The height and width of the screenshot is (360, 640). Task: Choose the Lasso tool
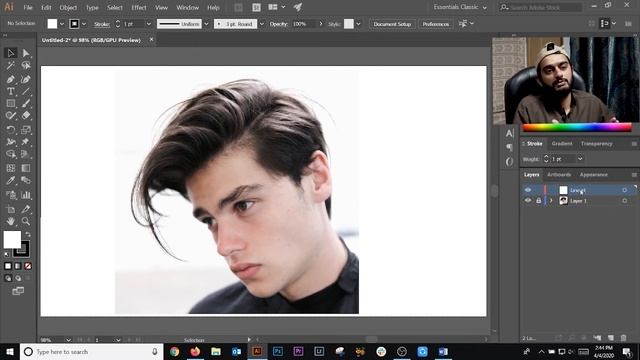[26, 66]
